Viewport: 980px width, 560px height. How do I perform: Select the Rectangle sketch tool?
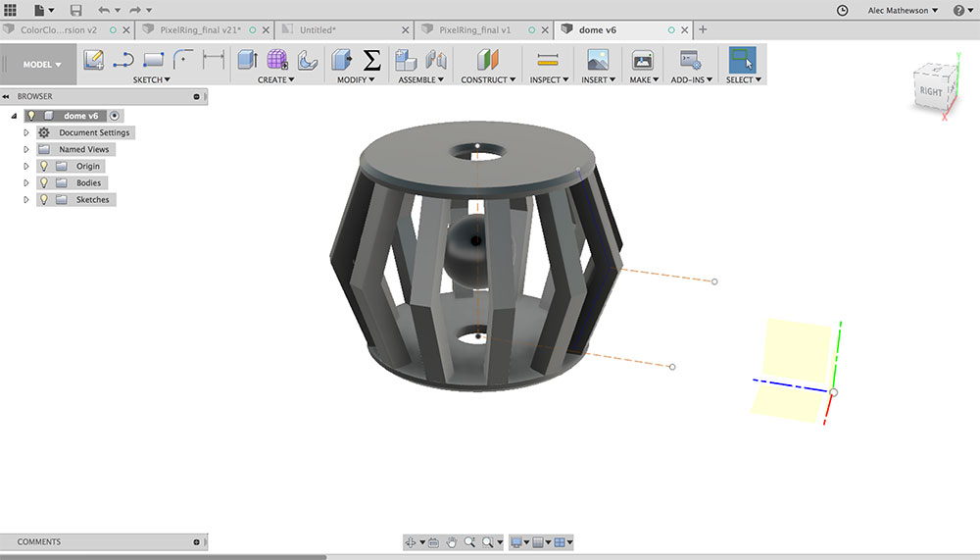pos(153,60)
